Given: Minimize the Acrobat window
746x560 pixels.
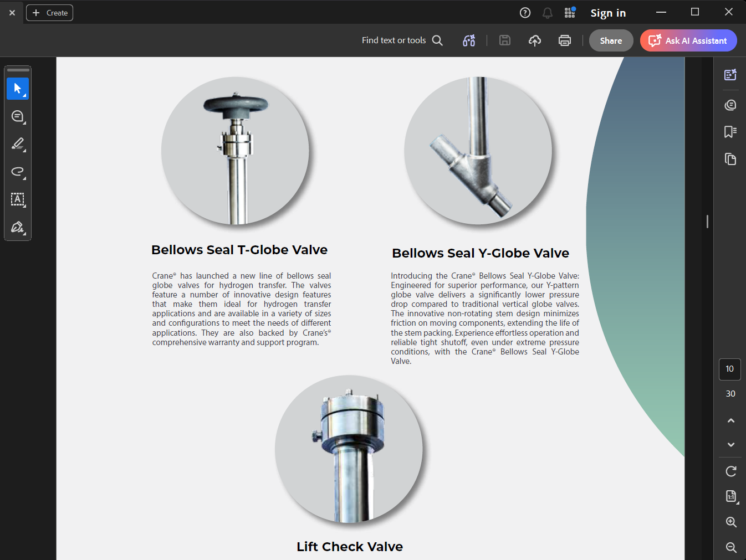Looking at the screenshot, I should click(661, 12).
